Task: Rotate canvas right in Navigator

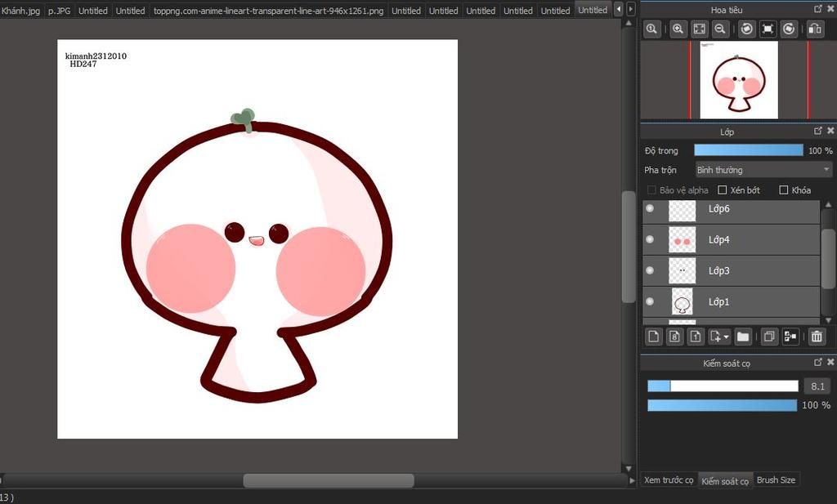Action: point(789,29)
